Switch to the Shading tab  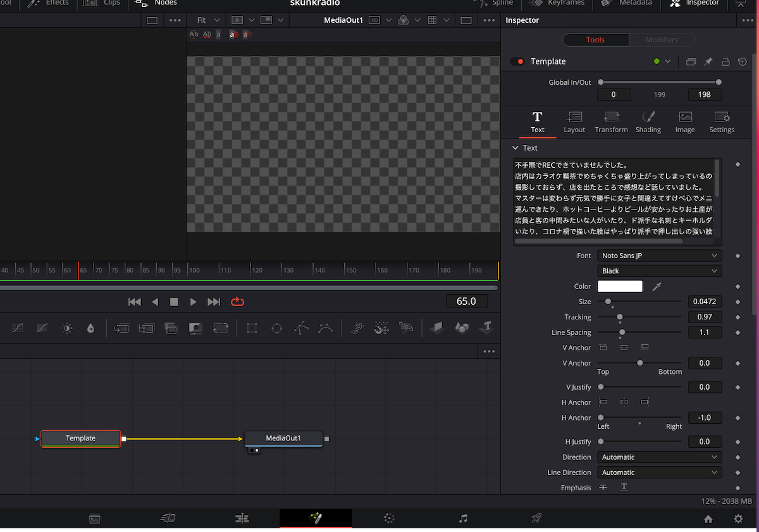pyautogui.click(x=648, y=121)
